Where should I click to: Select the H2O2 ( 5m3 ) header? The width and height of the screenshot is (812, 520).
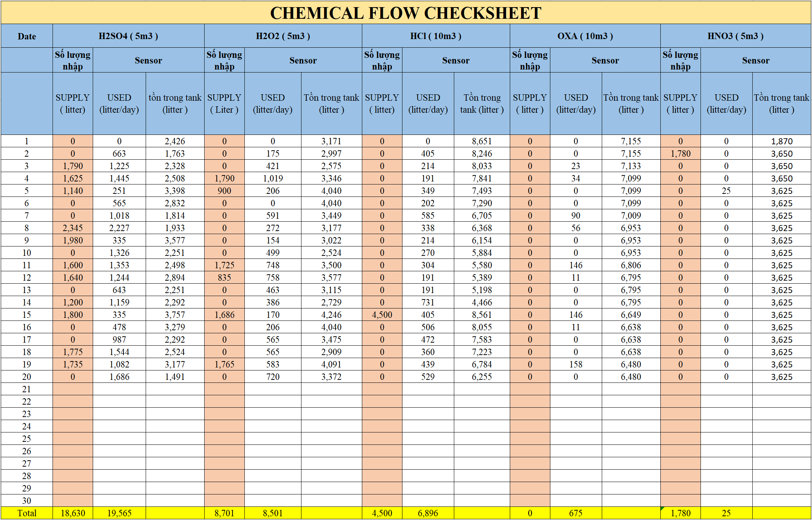click(283, 36)
